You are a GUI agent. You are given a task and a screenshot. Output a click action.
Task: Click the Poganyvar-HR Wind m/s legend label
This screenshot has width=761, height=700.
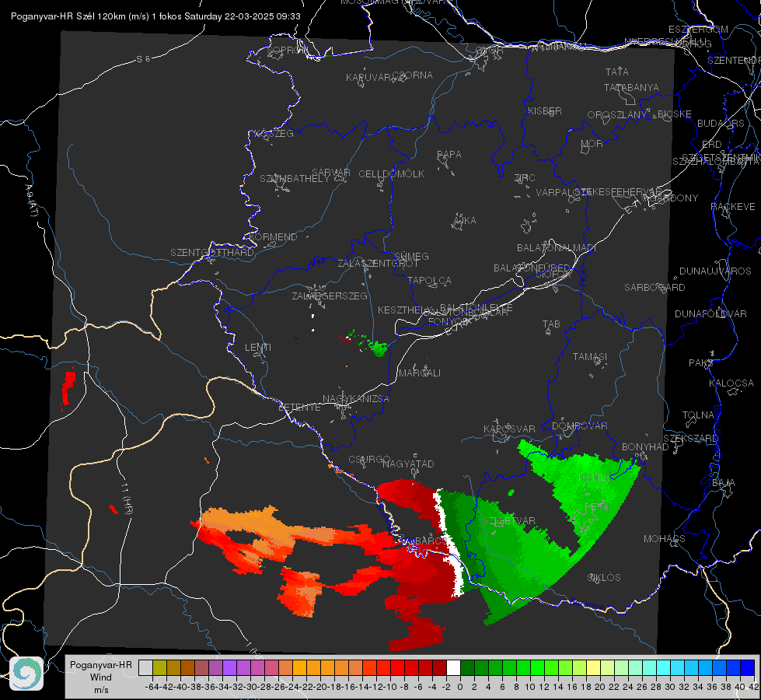coord(101,677)
